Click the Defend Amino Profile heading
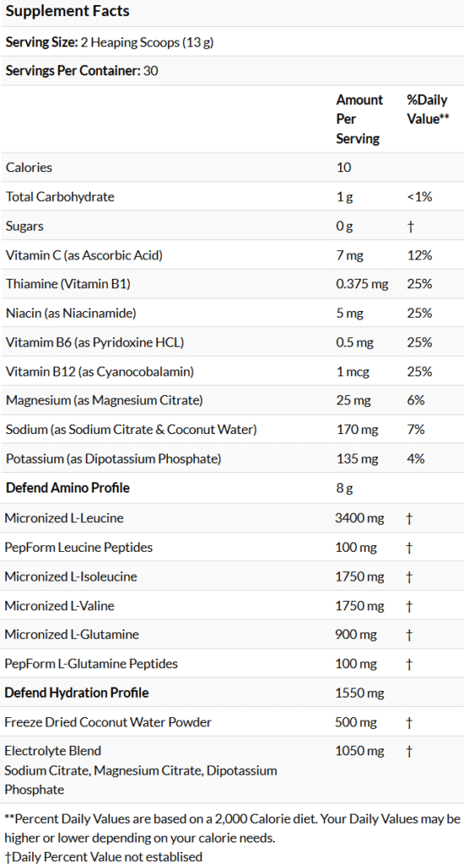The height and width of the screenshot is (868, 464). [x=67, y=487]
